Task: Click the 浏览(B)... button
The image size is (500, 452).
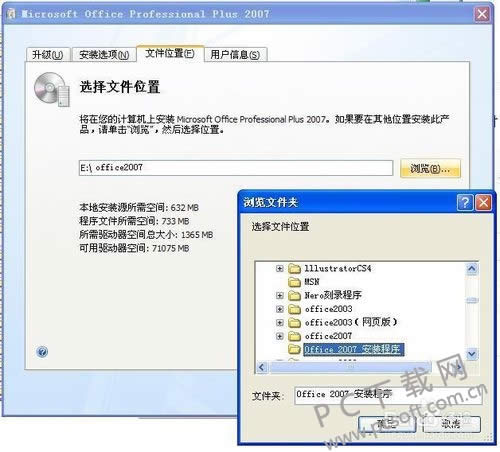Action: pyautogui.click(x=430, y=168)
